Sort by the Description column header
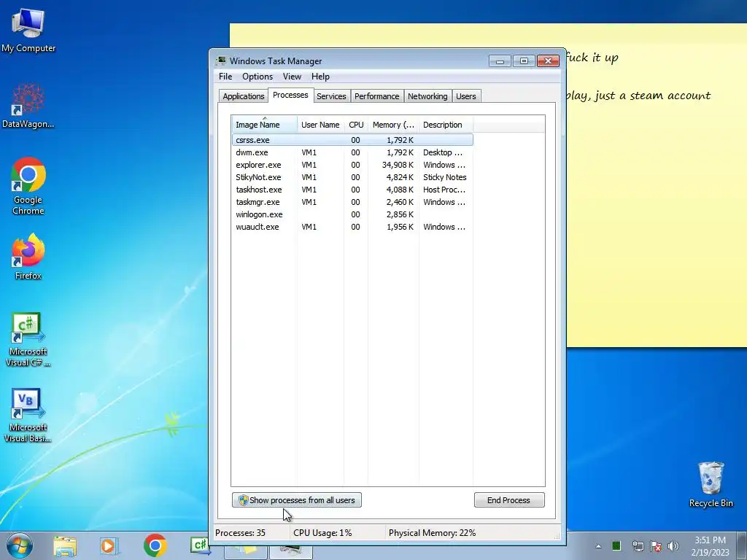 446,125
